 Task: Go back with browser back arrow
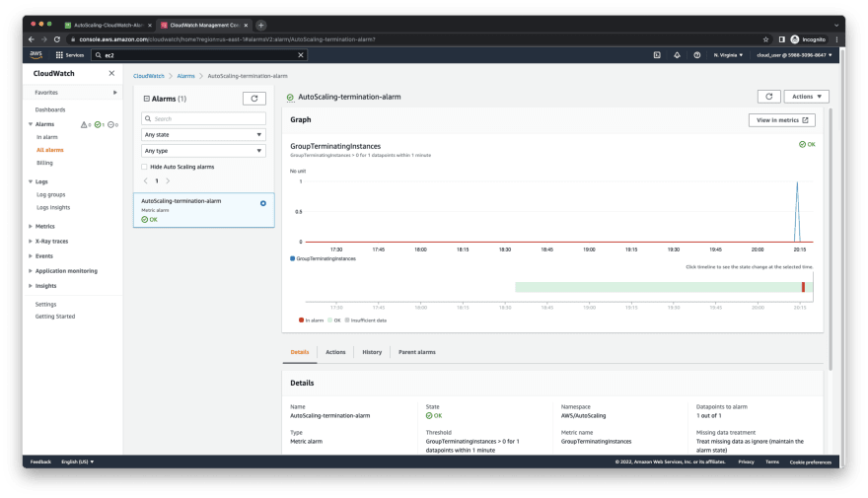point(32,39)
